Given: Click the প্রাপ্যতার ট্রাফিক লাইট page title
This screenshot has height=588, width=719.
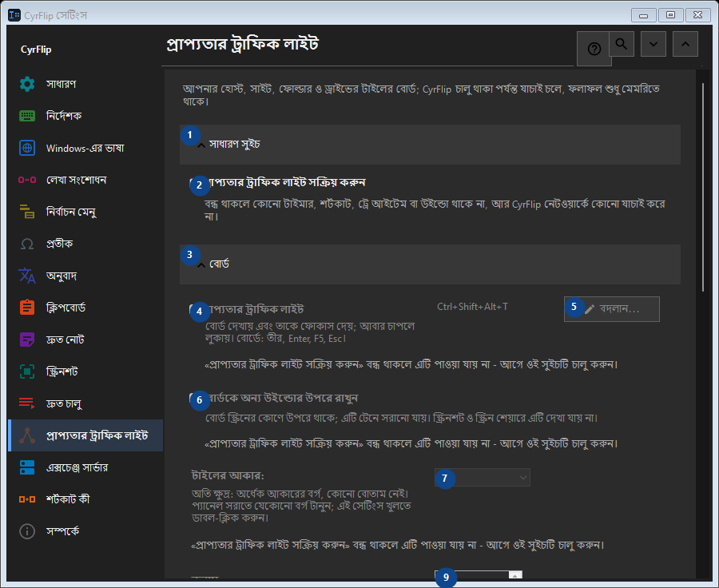Looking at the screenshot, I should point(242,44).
